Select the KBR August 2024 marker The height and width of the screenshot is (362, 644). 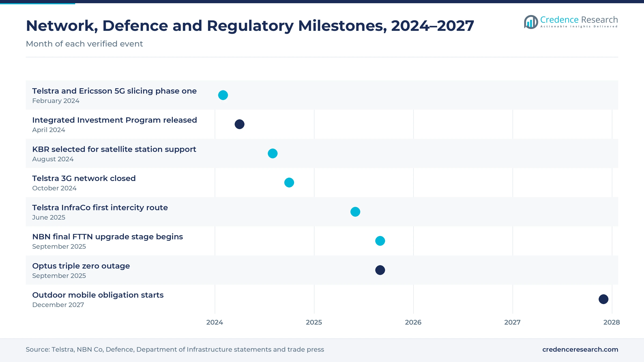273,153
